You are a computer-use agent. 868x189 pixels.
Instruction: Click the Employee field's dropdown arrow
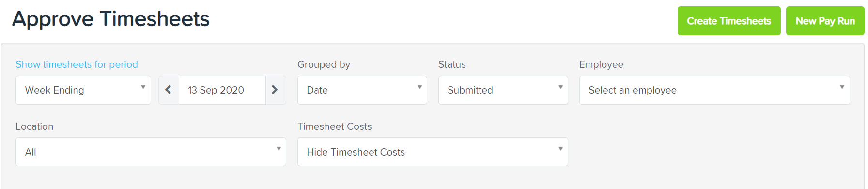pyautogui.click(x=842, y=87)
